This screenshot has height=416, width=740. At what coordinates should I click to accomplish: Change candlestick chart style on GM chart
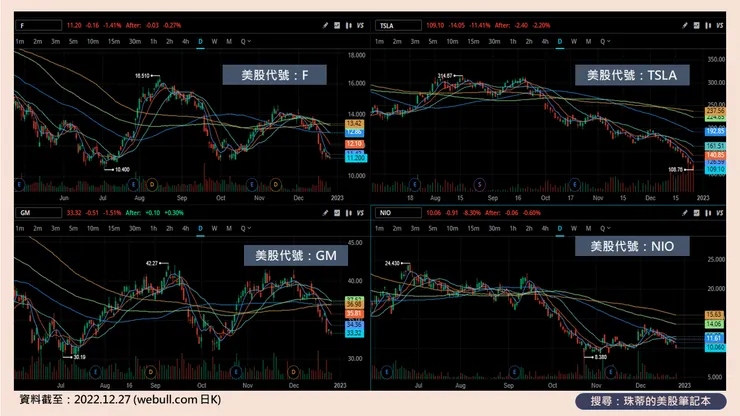(349, 213)
